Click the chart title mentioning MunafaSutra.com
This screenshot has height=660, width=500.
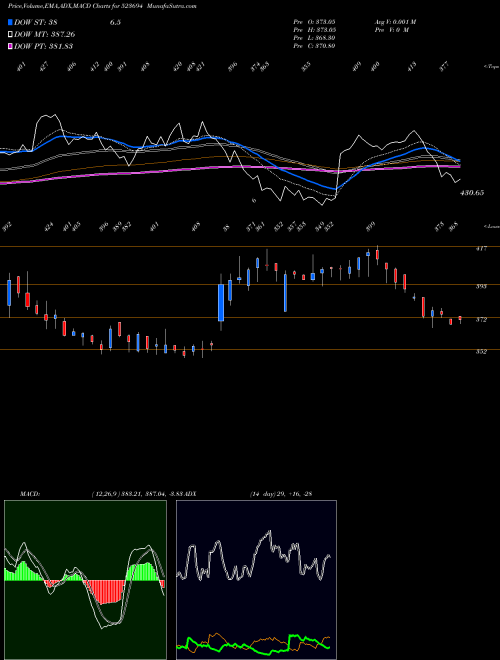pyautogui.click(x=102, y=6)
